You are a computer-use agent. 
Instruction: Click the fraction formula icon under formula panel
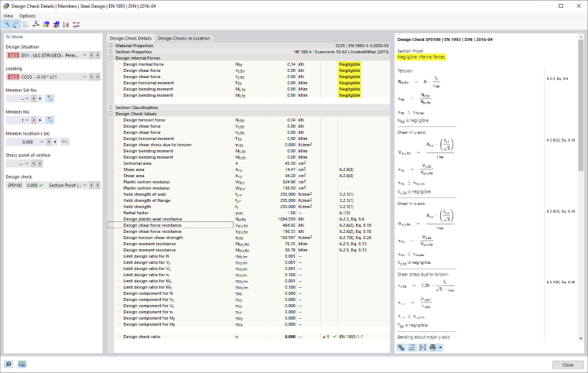[422, 347]
